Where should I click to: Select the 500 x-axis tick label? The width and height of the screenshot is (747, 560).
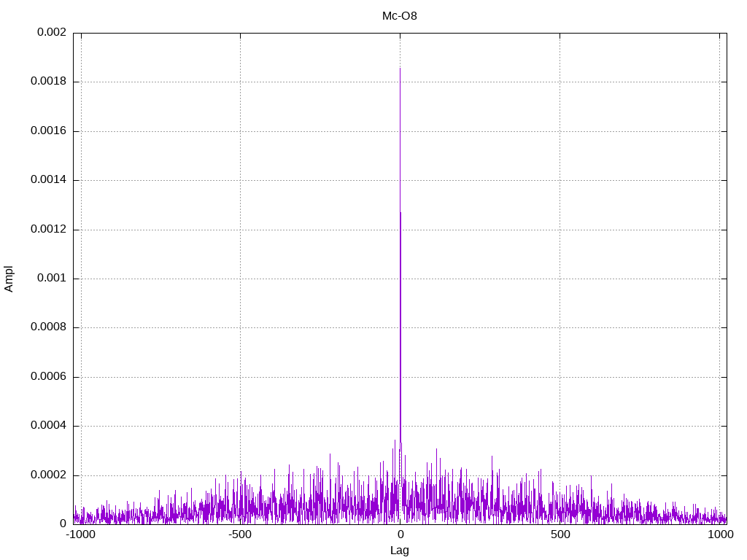[x=560, y=534]
